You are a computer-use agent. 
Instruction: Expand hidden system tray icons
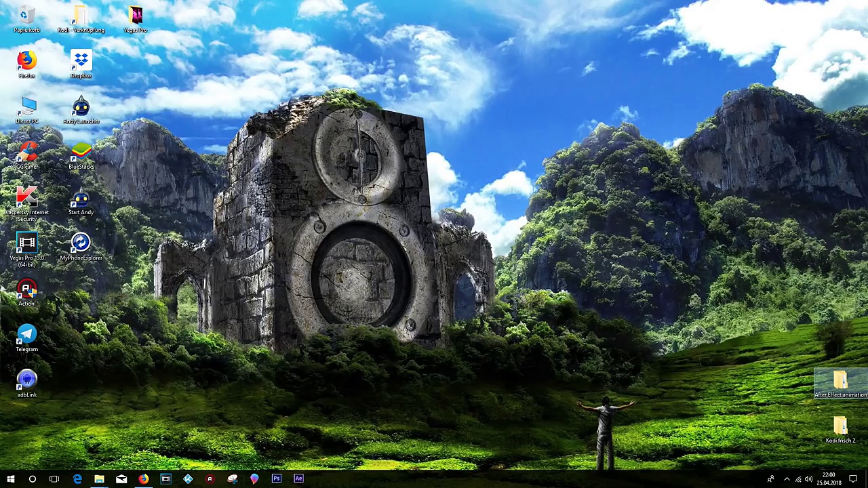click(x=787, y=479)
